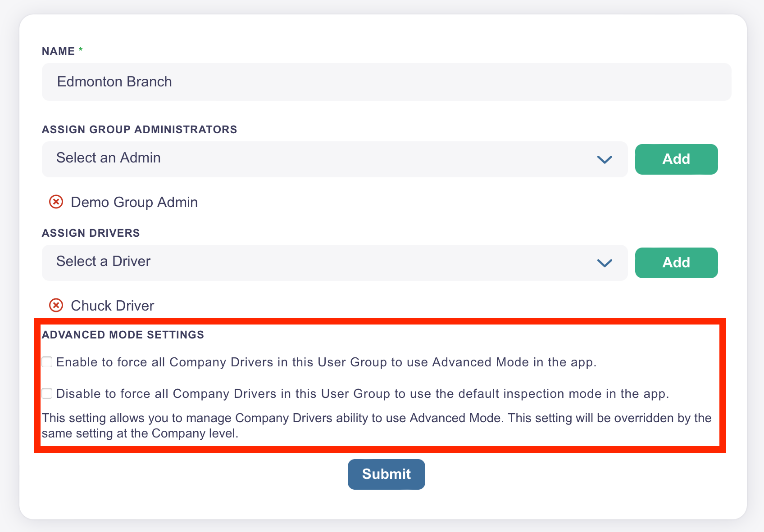Add selected admin with Add button
The width and height of the screenshot is (764, 532).
coord(676,159)
